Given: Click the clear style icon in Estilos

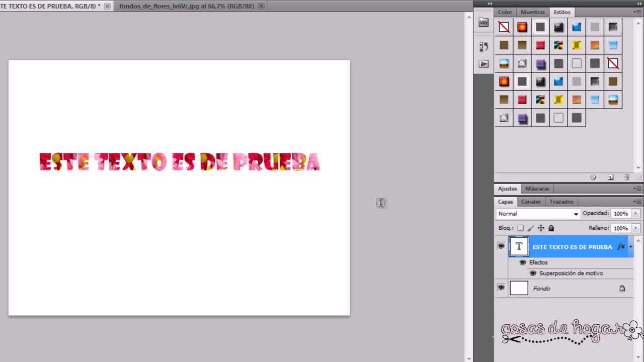Looking at the screenshot, I should [593, 177].
